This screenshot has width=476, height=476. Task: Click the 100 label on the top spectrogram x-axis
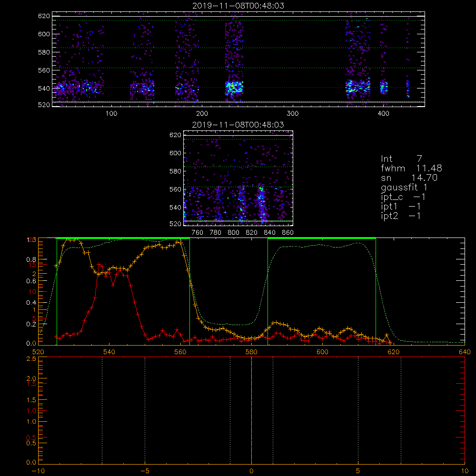click(x=111, y=113)
